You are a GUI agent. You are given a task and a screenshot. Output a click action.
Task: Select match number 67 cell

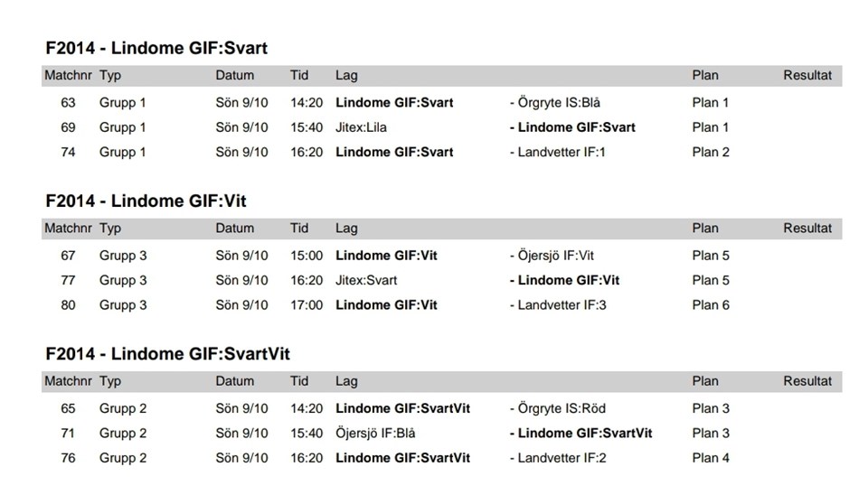pyautogui.click(x=69, y=256)
